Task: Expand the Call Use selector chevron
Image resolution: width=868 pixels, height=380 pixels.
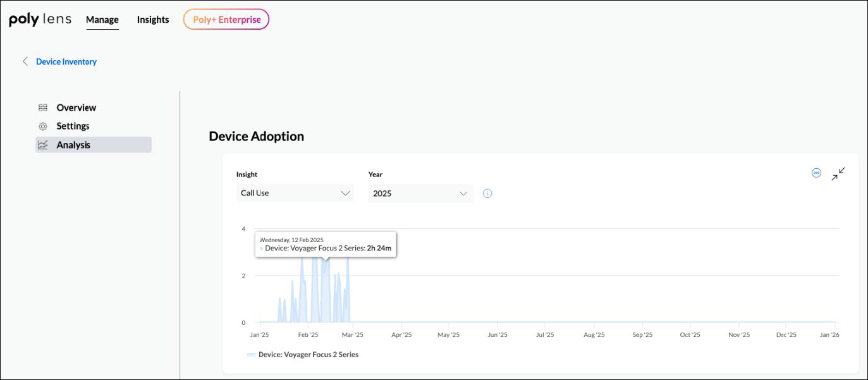Action: coord(345,193)
